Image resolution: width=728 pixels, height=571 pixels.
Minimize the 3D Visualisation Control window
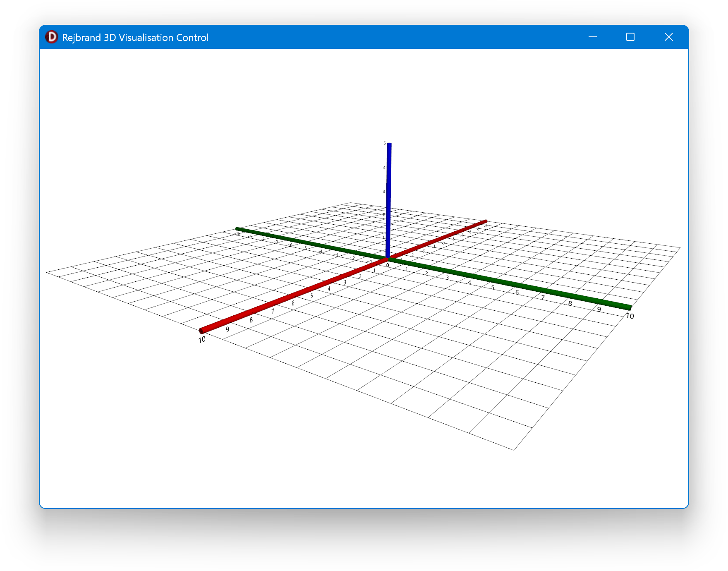(x=592, y=37)
